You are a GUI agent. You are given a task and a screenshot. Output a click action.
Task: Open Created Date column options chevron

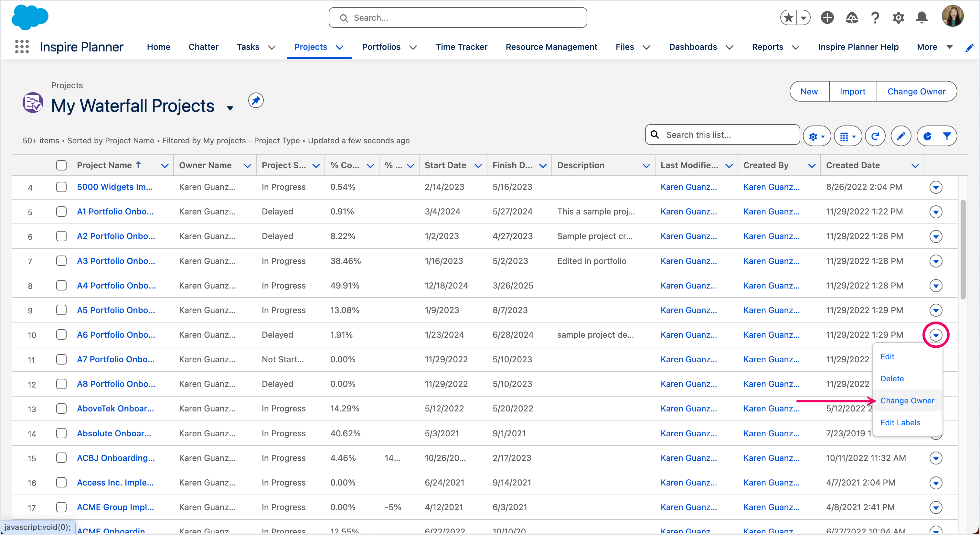point(915,166)
